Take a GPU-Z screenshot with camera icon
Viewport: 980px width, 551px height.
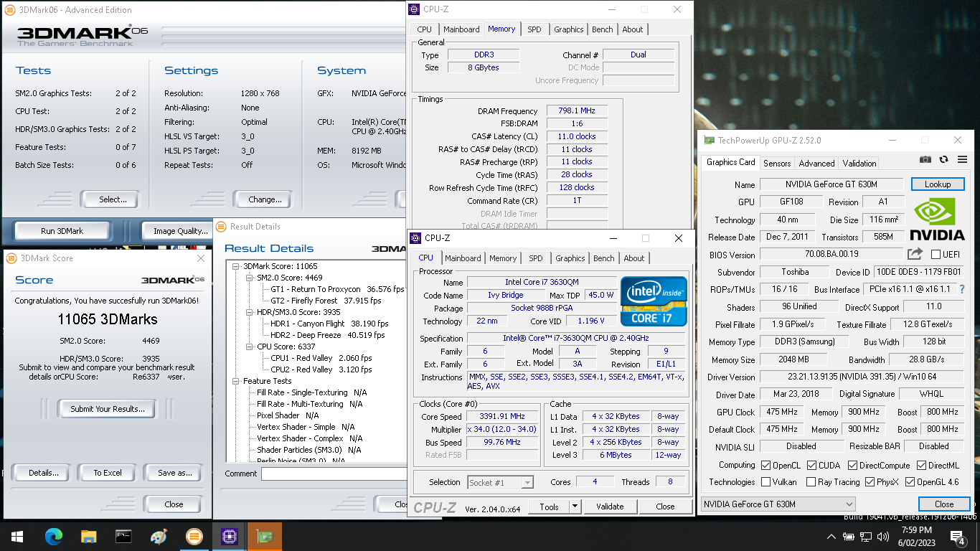pos(925,159)
